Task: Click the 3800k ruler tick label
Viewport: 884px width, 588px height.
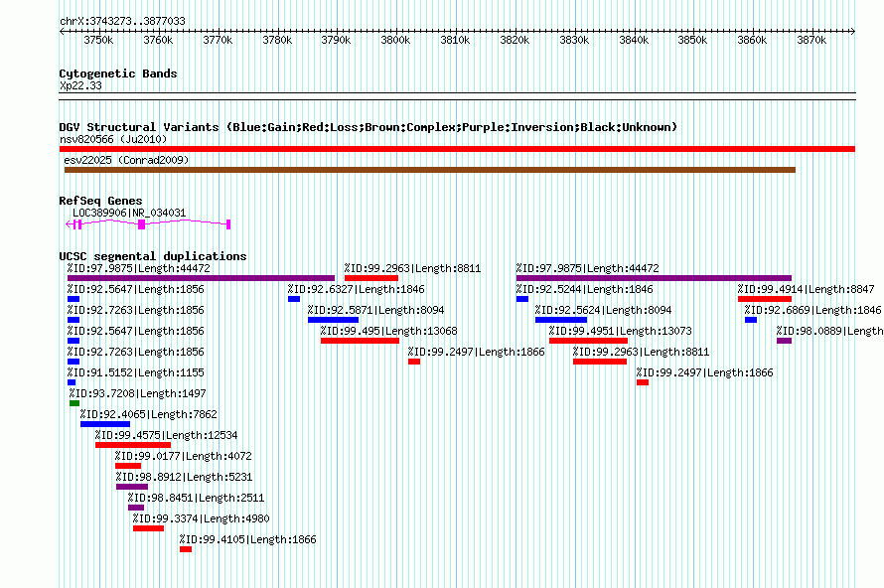Action: tap(395, 40)
